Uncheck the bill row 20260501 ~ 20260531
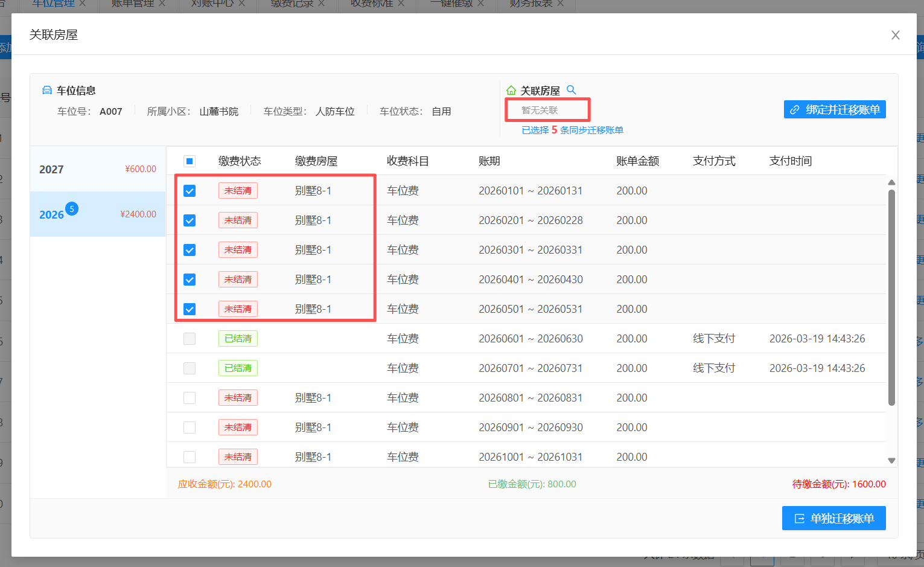 (190, 309)
